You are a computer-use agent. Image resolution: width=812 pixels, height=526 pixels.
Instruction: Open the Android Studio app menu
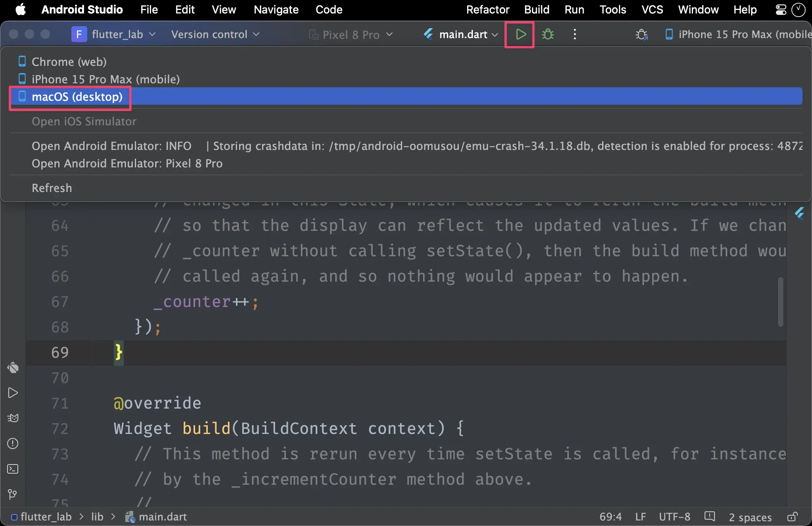pyautogui.click(x=82, y=10)
